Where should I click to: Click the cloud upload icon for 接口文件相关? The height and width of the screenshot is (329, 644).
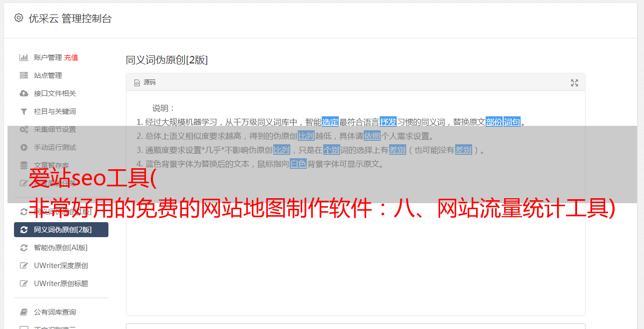point(23,93)
